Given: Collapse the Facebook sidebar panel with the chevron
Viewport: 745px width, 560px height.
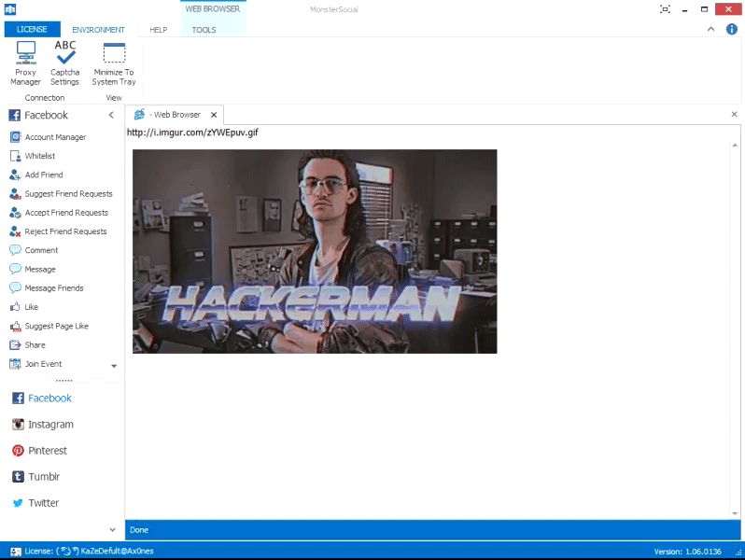Looking at the screenshot, I should tap(111, 115).
